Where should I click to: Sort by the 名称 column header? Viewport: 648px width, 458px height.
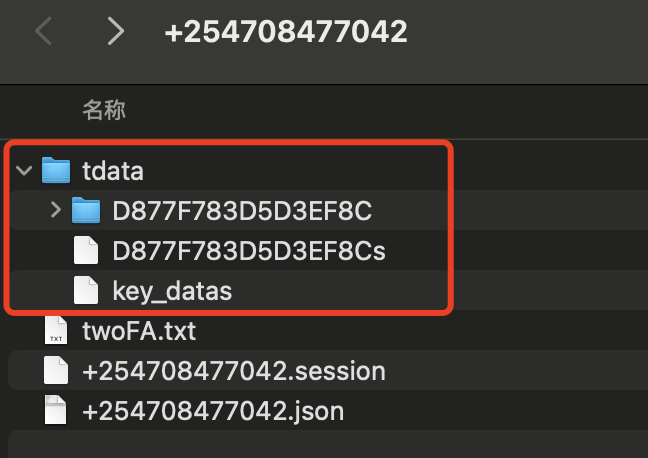coord(104,110)
